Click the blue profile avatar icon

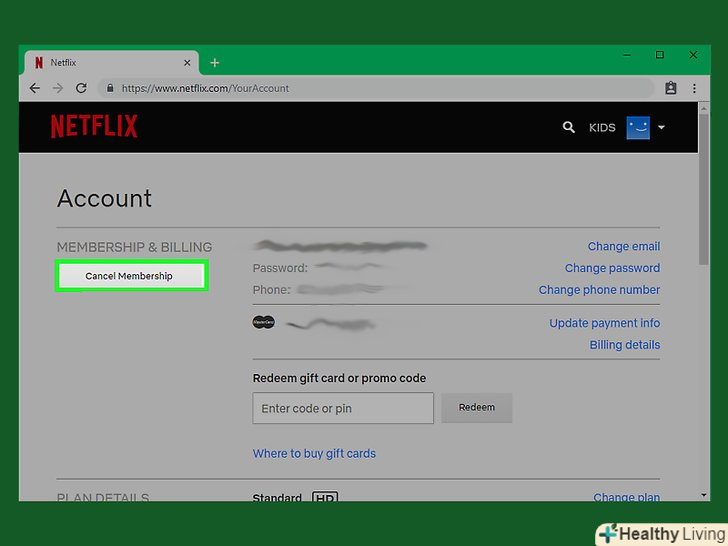click(x=638, y=128)
